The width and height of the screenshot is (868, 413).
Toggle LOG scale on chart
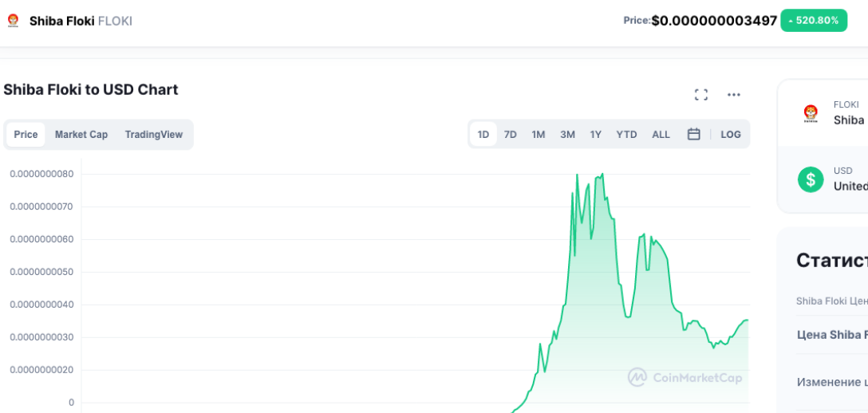tap(731, 134)
